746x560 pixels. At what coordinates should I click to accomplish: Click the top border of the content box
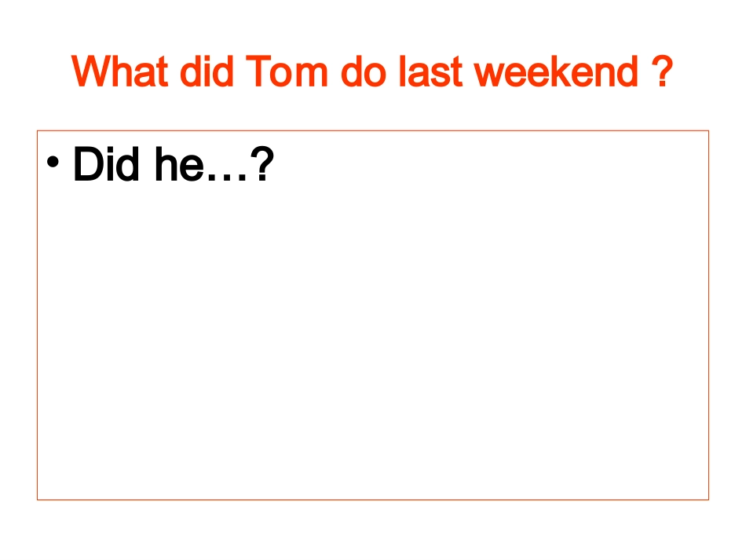[x=373, y=131]
